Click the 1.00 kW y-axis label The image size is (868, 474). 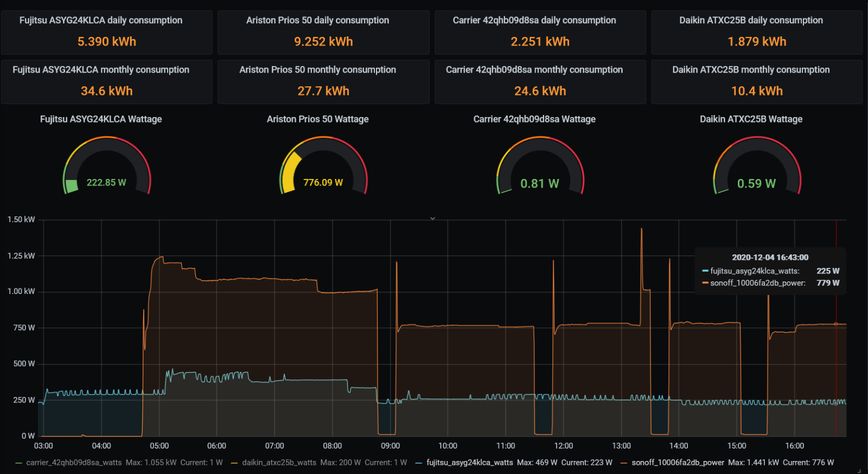(x=21, y=291)
